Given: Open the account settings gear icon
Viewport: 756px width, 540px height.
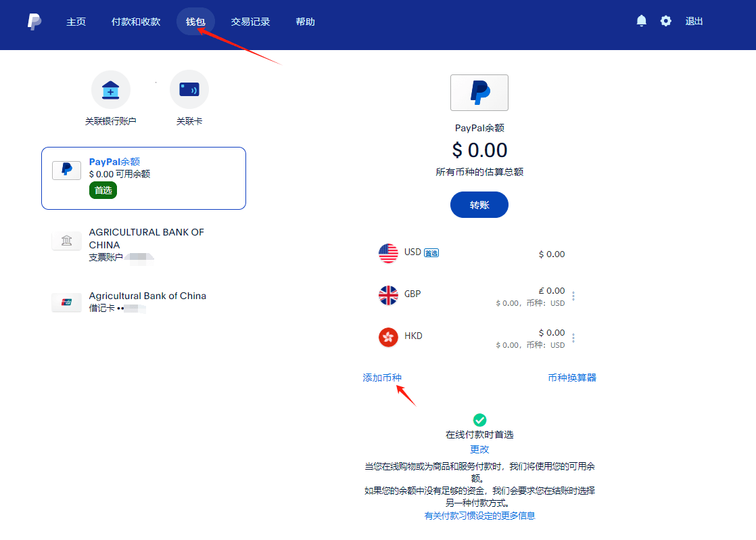Looking at the screenshot, I should pos(665,21).
